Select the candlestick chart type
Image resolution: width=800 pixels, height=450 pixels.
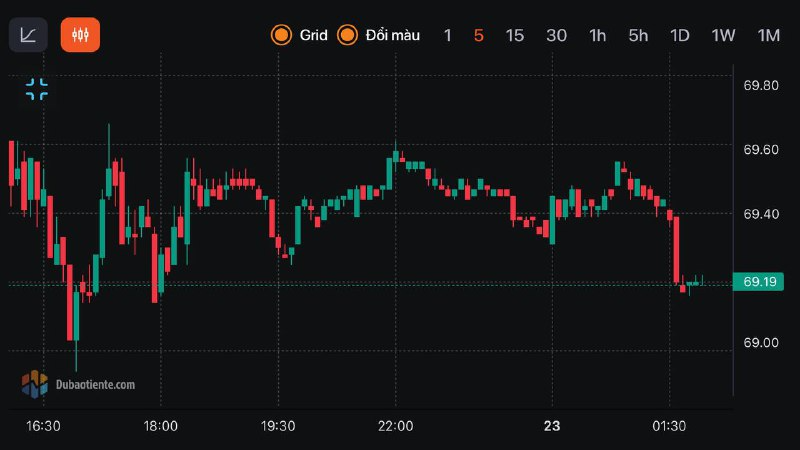click(x=80, y=35)
